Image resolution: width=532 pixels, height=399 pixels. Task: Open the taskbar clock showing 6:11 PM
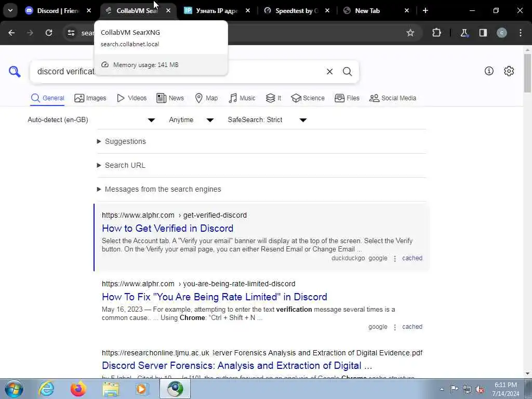506,389
